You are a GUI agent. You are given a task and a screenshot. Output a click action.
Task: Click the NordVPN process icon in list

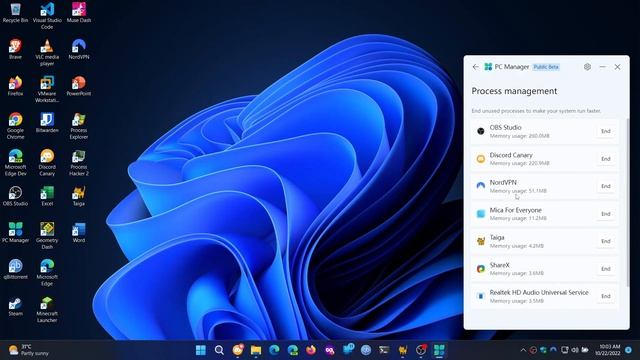pos(481,186)
